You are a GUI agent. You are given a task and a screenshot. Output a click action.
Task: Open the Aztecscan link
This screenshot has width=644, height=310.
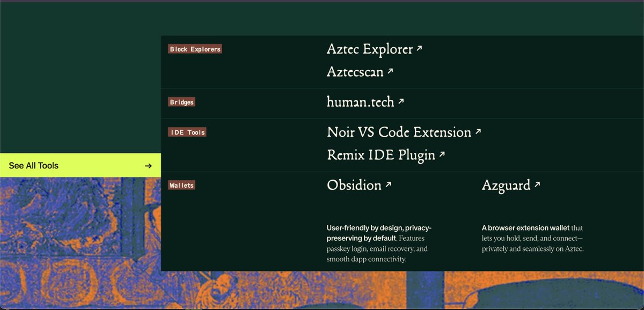tap(360, 72)
